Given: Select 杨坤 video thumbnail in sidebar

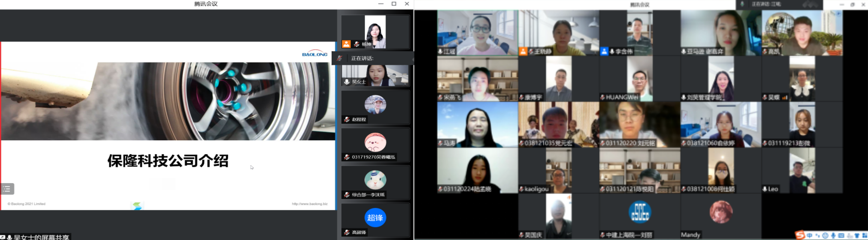Looking at the screenshot, I should pyautogui.click(x=375, y=32).
